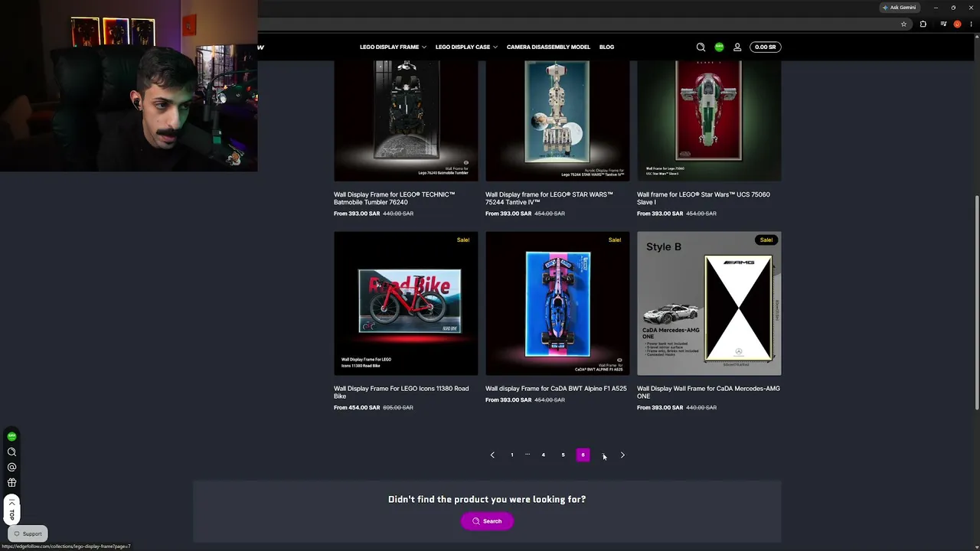980x551 pixels.
Task: Click the Batmobile Tumbler price From 393.00 SAR
Action: coord(357,214)
